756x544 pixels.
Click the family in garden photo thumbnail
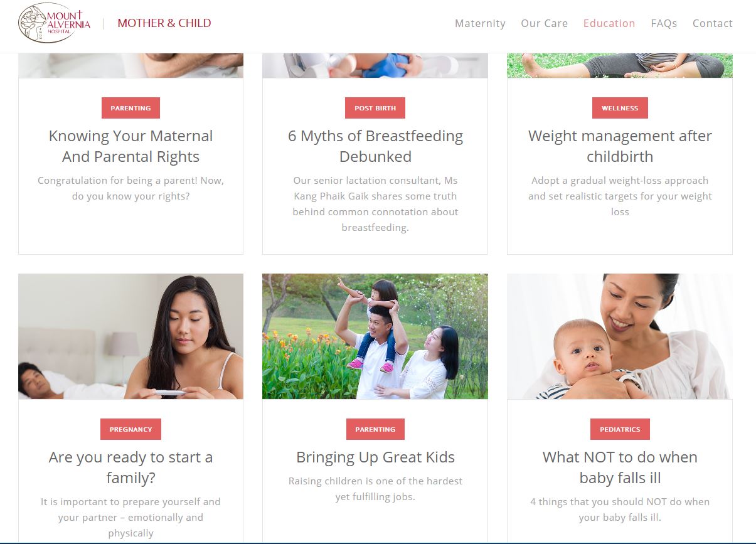click(375, 336)
